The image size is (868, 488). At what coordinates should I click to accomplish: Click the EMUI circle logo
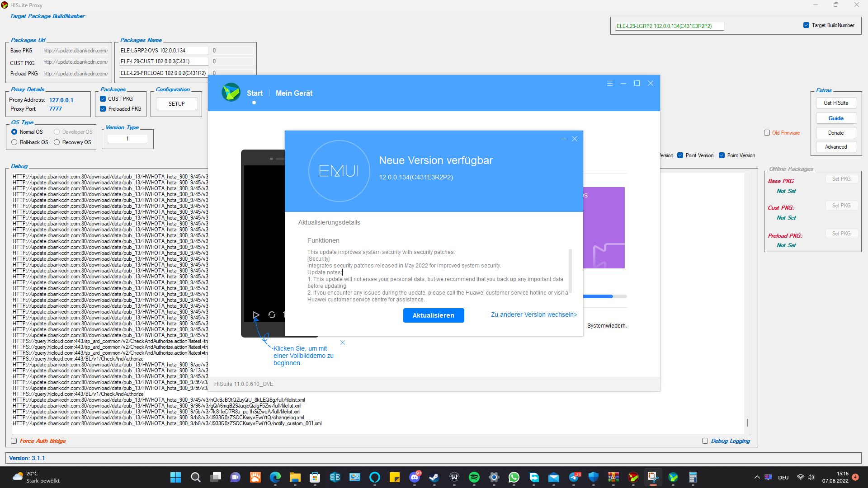339,171
